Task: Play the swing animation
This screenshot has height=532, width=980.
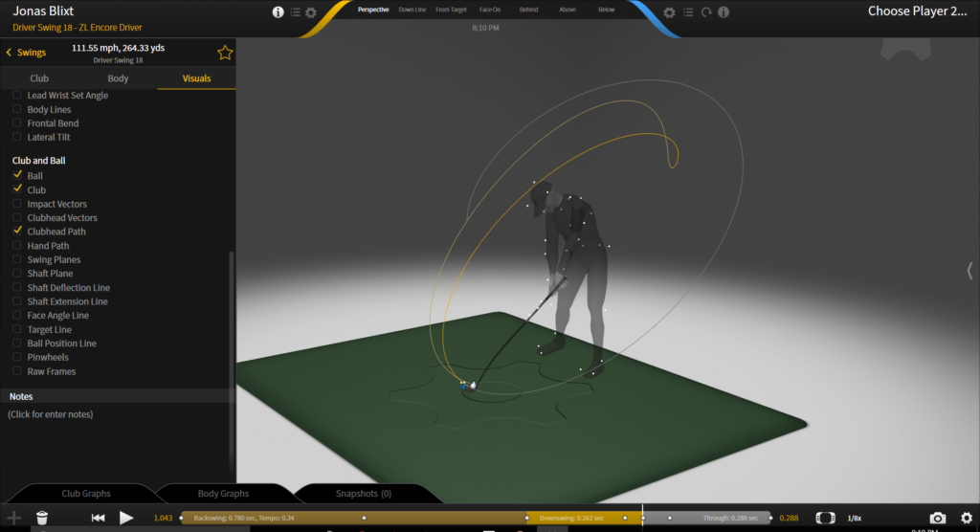Action: [x=126, y=518]
